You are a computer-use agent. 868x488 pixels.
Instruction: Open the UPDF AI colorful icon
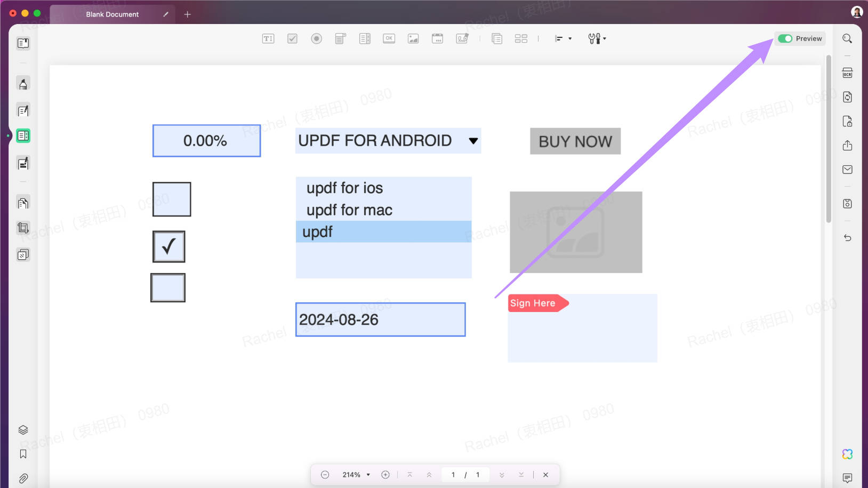(847, 454)
